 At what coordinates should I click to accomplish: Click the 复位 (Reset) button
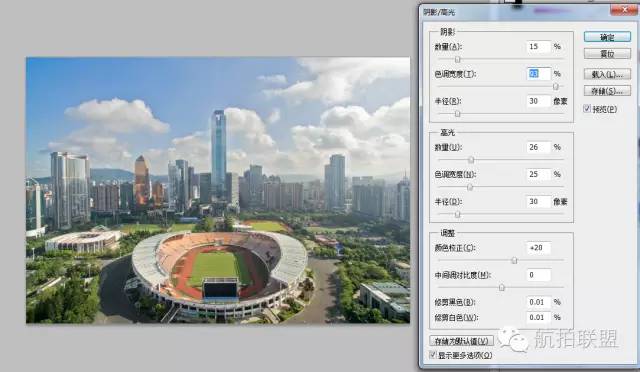point(607,53)
